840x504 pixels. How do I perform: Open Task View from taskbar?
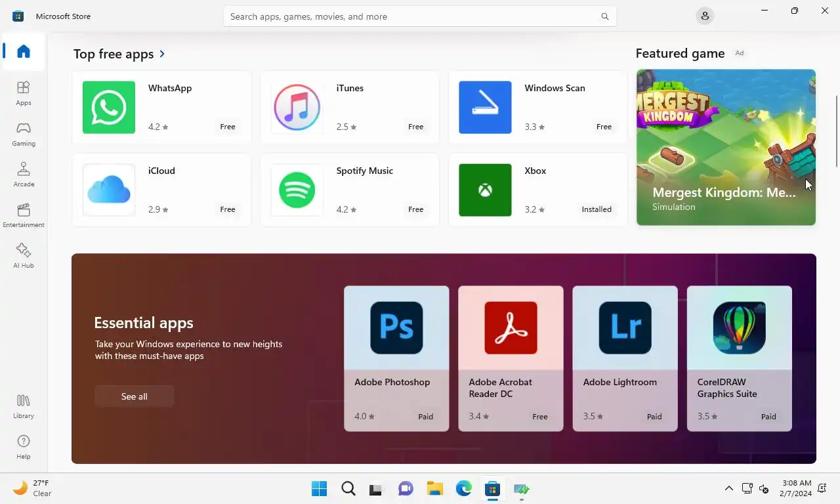pyautogui.click(x=375, y=488)
